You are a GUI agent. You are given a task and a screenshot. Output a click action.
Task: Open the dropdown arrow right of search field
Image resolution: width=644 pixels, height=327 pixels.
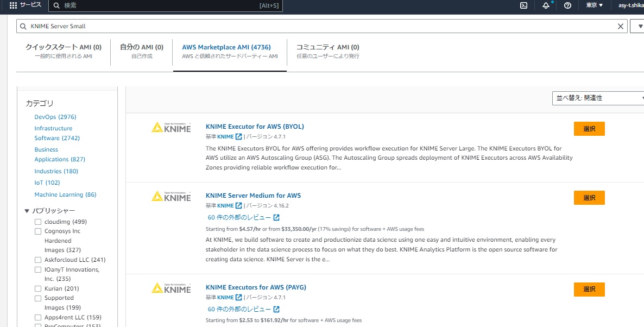640,26
